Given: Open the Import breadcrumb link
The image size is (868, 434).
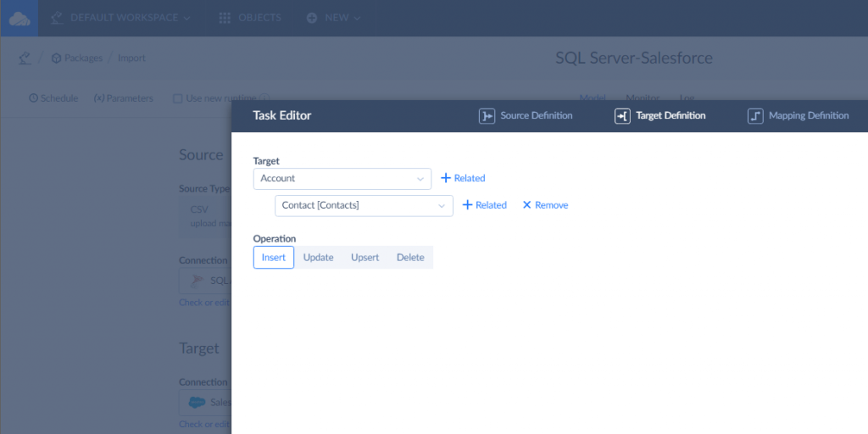Looking at the screenshot, I should tap(131, 58).
